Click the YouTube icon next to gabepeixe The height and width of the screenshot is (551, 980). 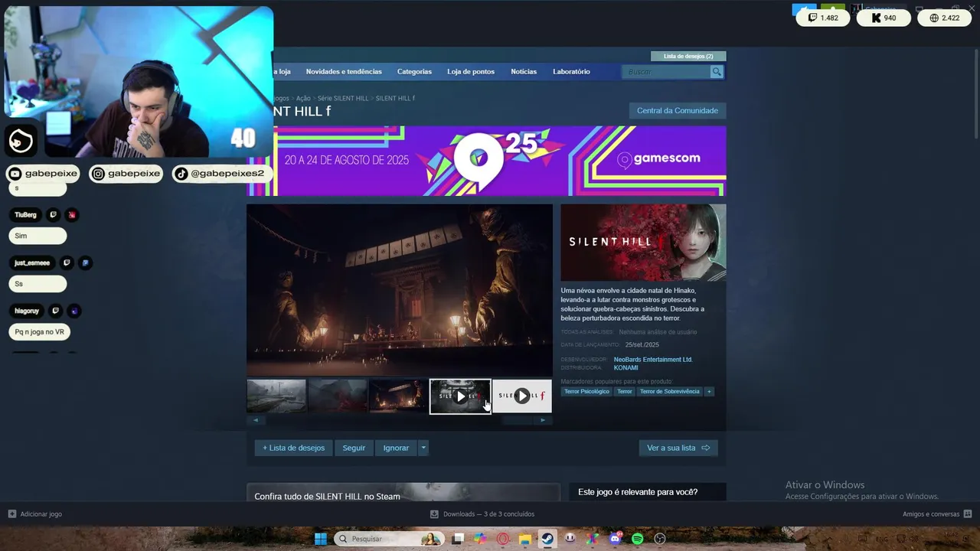15,174
